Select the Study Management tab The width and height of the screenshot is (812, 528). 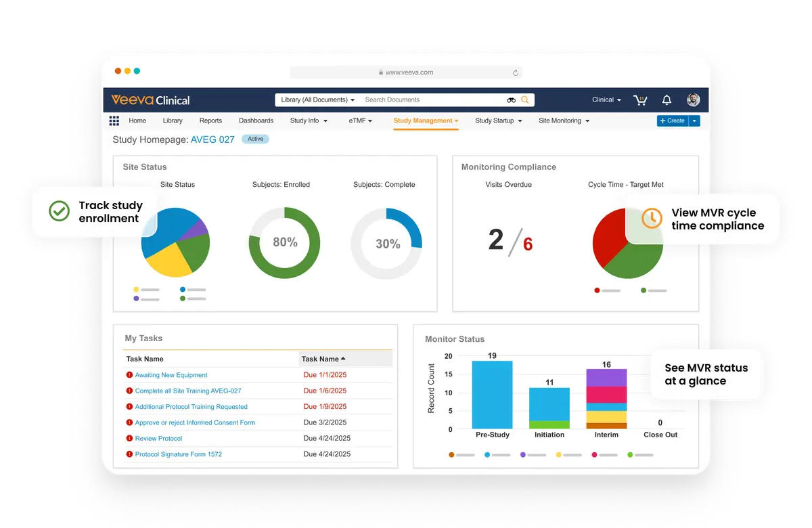[426, 120]
